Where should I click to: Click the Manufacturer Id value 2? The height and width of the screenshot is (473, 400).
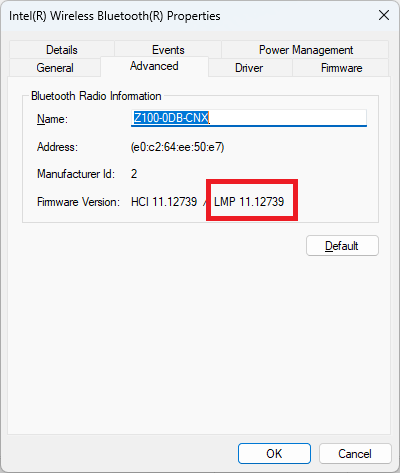point(134,174)
